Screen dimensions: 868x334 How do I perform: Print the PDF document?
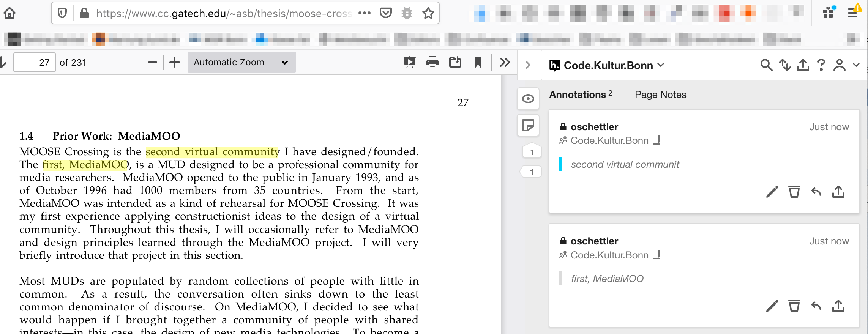pyautogui.click(x=432, y=62)
